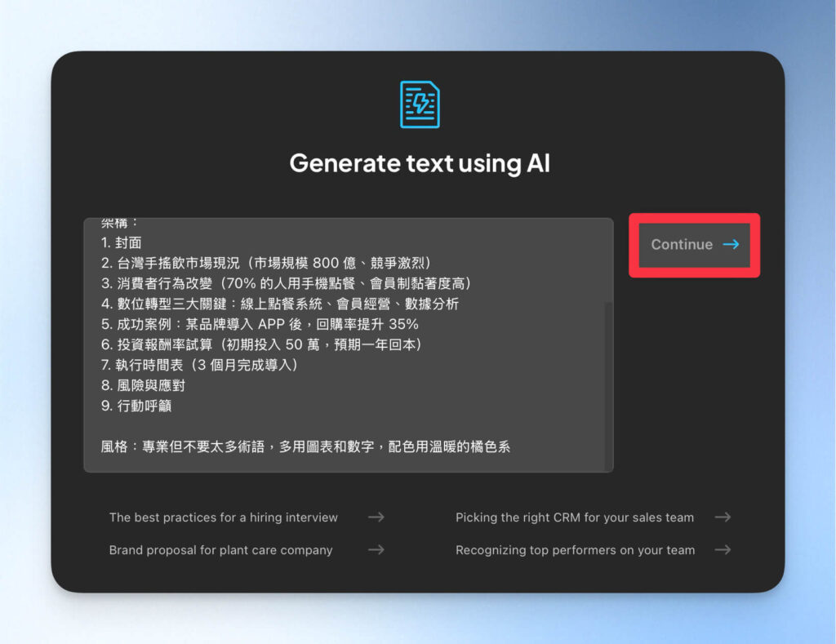This screenshot has width=836, height=644.
Task: Click the red-highlighted Continue control
Action: click(x=693, y=244)
